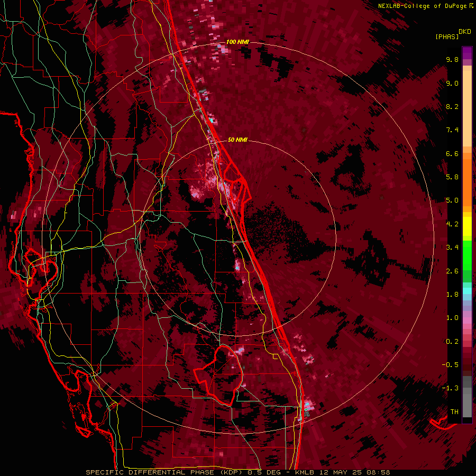Select the 4.2 scale value
The width and height of the screenshot is (476, 476).
point(452,224)
